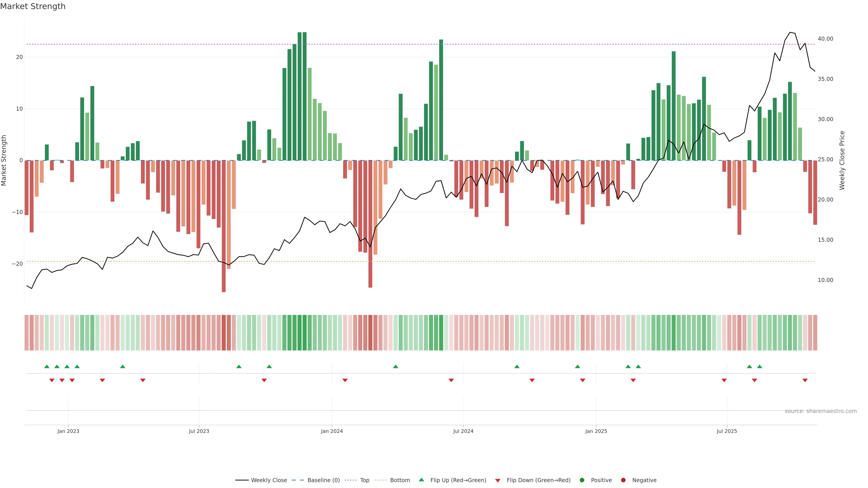
Task: Open the source sharemaestro.com link
Action: [x=821, y=411]
